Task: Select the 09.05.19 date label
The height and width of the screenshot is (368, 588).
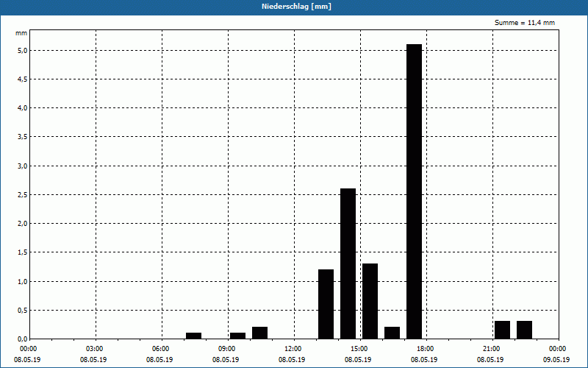Action: coord(556,360)
